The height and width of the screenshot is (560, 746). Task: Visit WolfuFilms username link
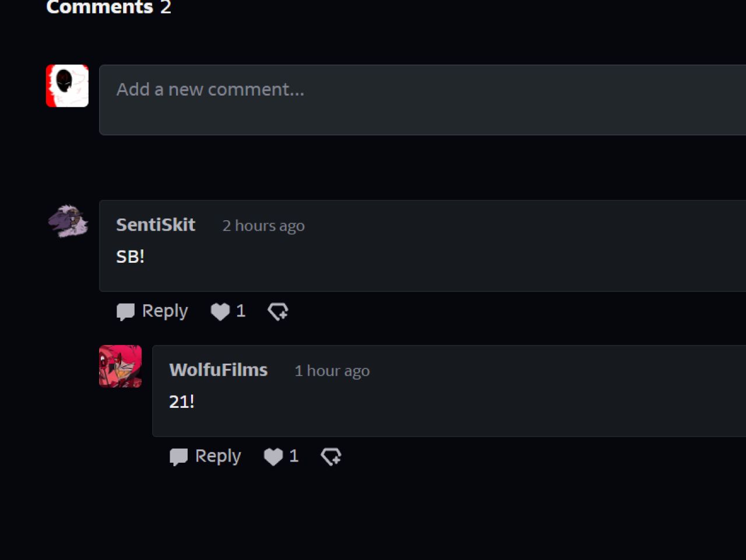pos(219,370)
